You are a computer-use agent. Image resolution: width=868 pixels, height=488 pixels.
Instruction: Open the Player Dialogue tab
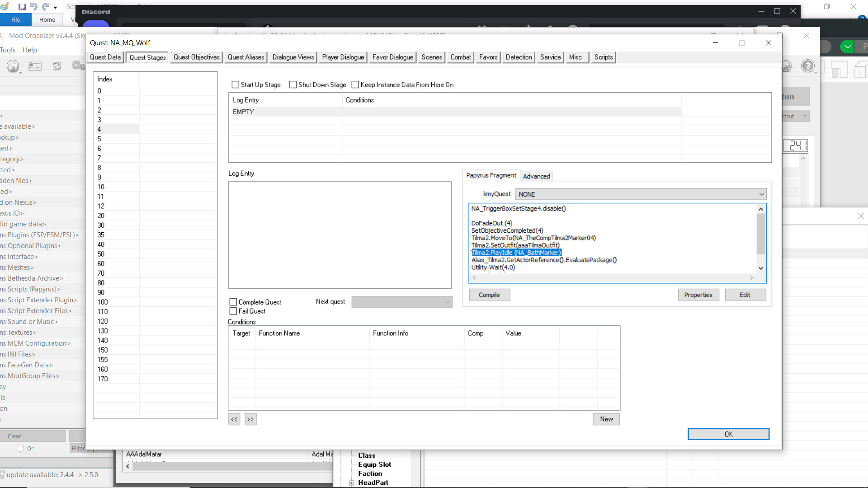343,57
